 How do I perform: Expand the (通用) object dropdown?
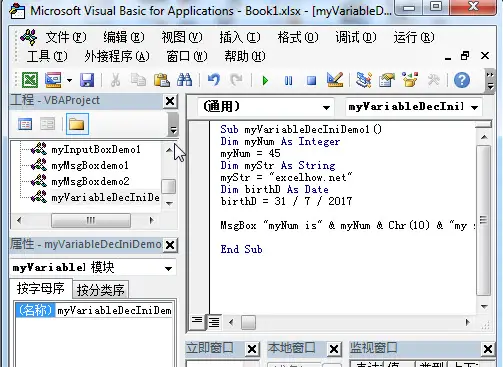[x=326, y=107]
